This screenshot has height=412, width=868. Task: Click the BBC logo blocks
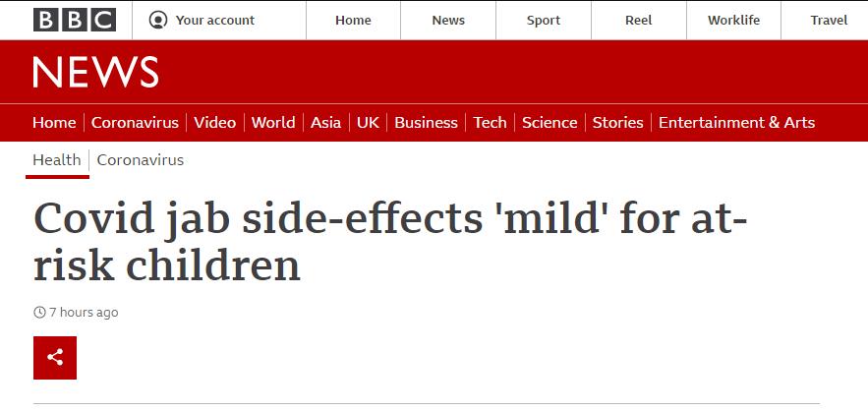pyautogui.click(x=75, y=20)
